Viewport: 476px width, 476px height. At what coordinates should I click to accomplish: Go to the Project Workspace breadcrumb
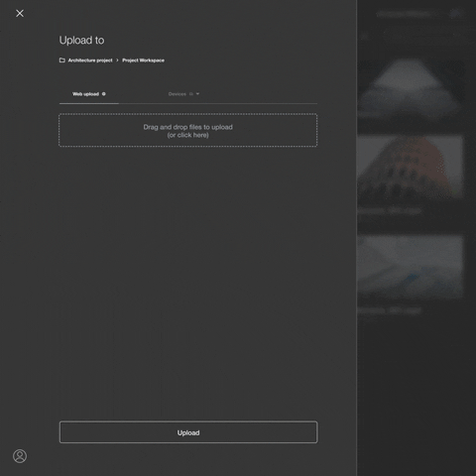click(x=143, y=60)
